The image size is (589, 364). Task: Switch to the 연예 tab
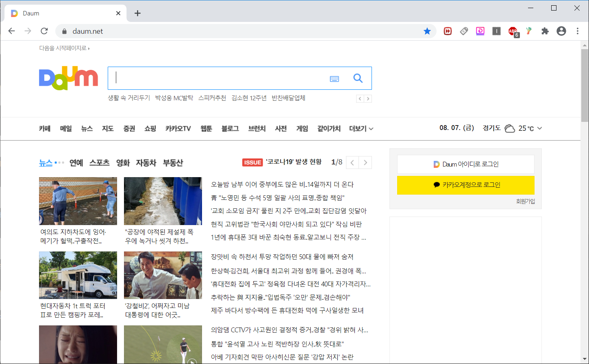pos(76,162)
